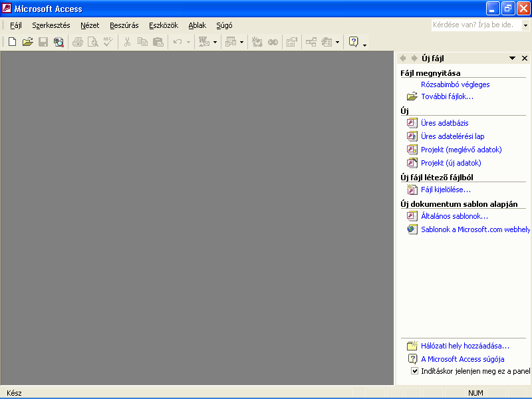This screenshot has width=532, height=399.
Task: Click the New file toolbar icon
Action: pyautogui.click(x=12, y=42)
